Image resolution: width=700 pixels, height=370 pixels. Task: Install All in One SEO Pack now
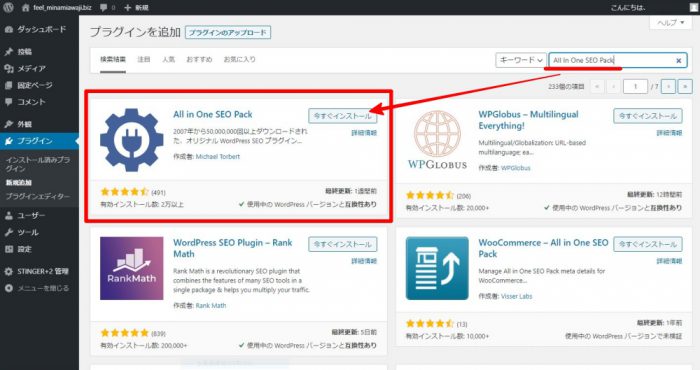[342, 116]
